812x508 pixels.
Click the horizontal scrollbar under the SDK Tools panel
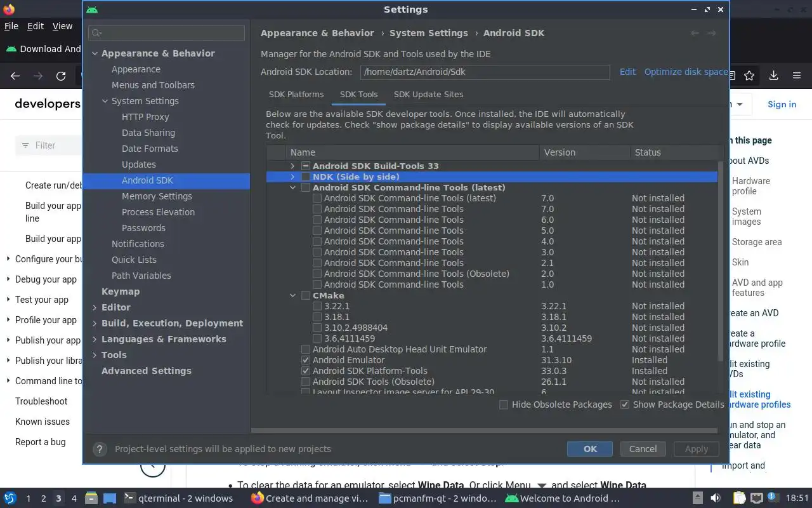485,431
